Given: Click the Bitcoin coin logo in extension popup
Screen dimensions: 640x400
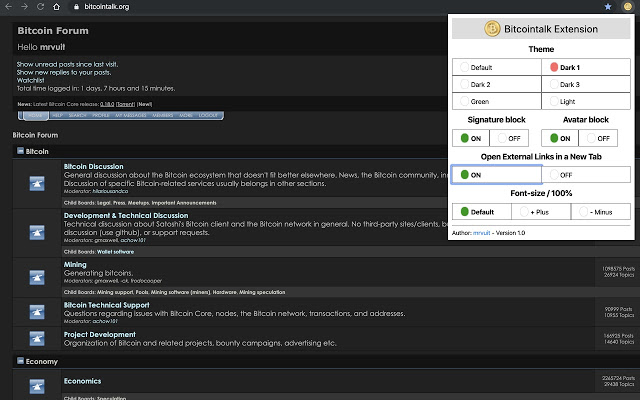Looking at the screenshot, I should [x=492, y=29].
